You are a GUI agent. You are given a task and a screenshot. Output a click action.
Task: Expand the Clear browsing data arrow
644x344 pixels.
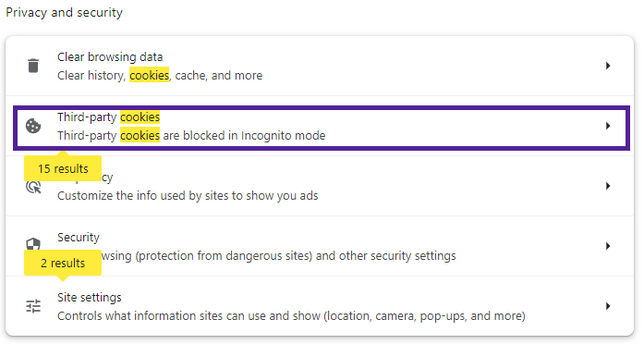click(x=608, y=66)
